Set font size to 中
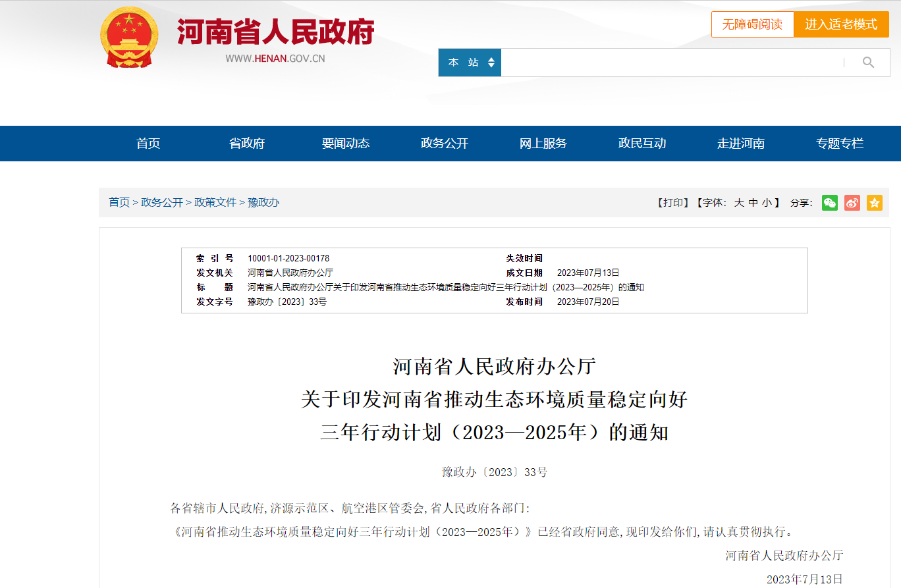Image resolution: width=901 pixels, height=588 pixels. tap(753, 203)
